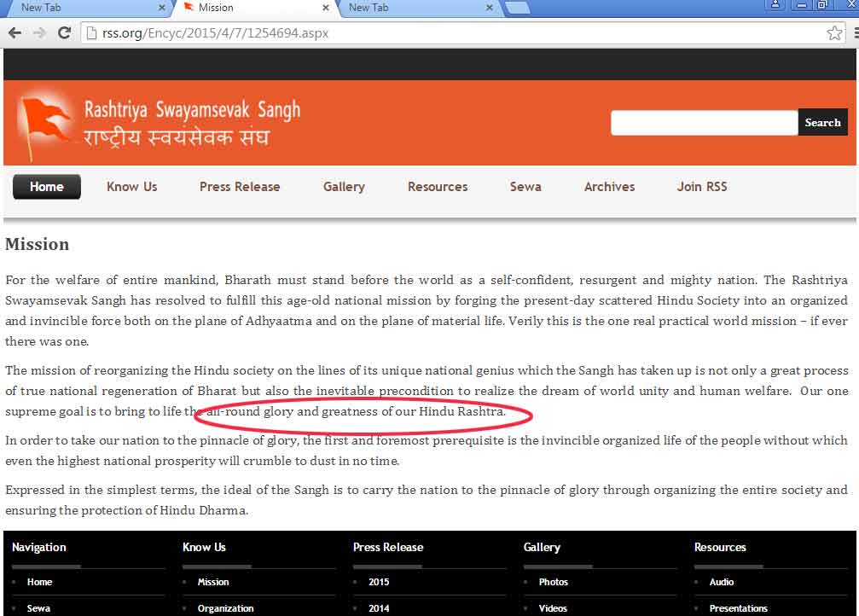Click the paragraph starting 'In order to take'

point(427,450)
